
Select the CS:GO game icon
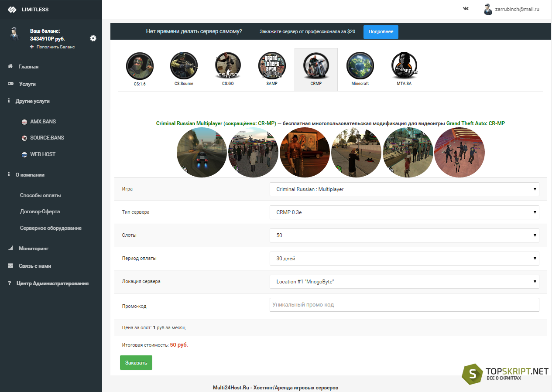pos(228,66)
